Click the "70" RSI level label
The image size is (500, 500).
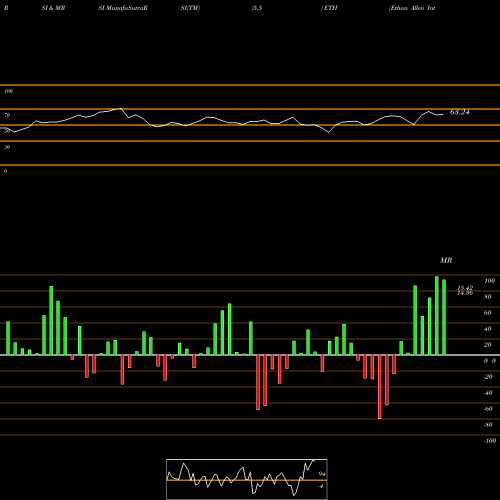pyautogui.click(x=7, y=115)
